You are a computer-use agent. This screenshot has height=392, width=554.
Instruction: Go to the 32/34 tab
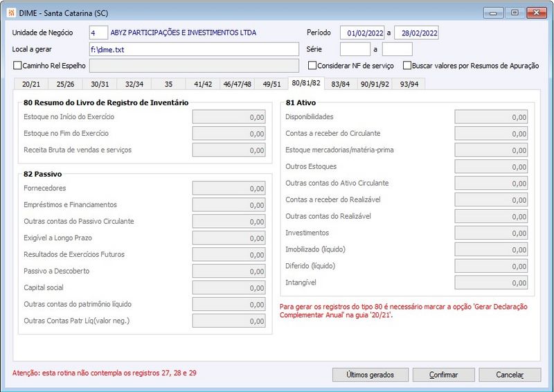coord(134,84)
